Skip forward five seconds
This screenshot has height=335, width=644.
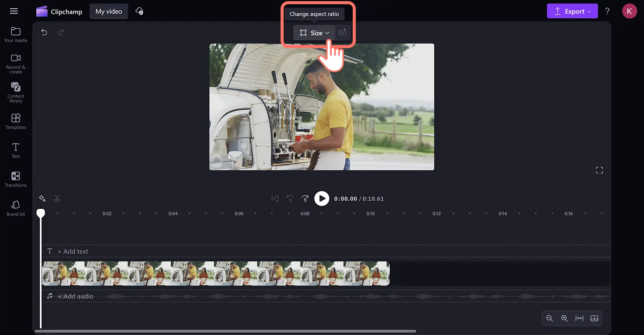click(305, 199)
